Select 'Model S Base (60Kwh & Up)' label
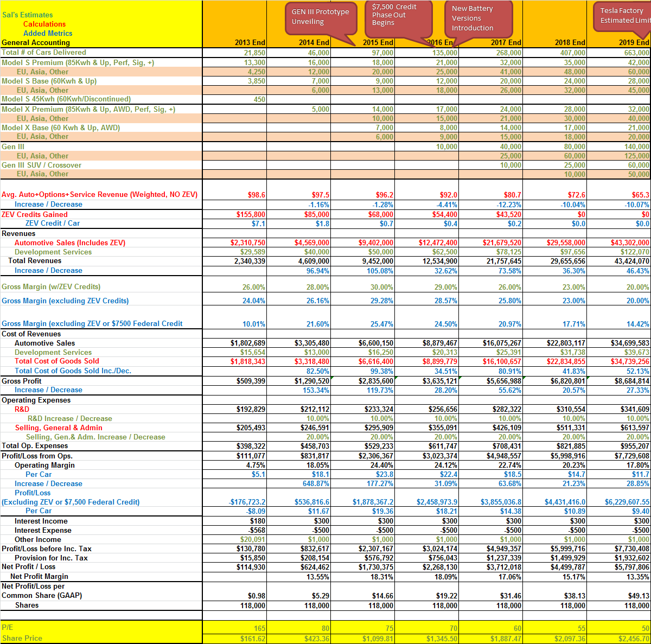Viewport: 651px width, 644px height. [49, 81]
